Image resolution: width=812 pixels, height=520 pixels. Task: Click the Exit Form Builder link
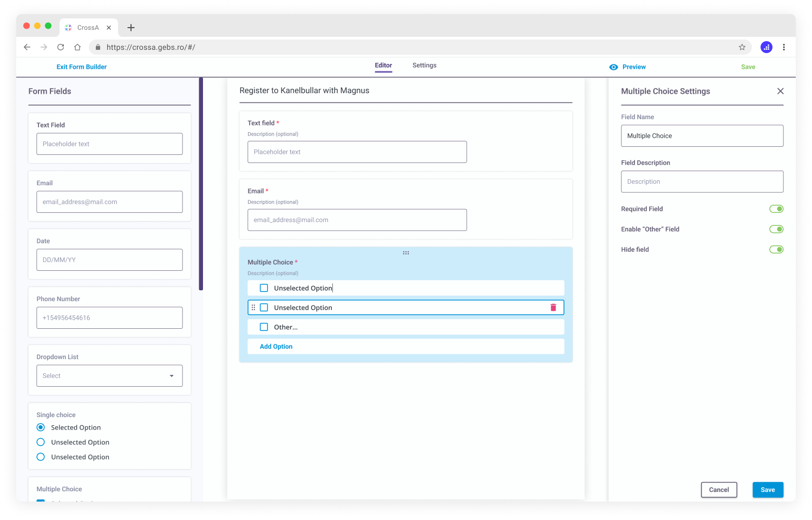81,67
